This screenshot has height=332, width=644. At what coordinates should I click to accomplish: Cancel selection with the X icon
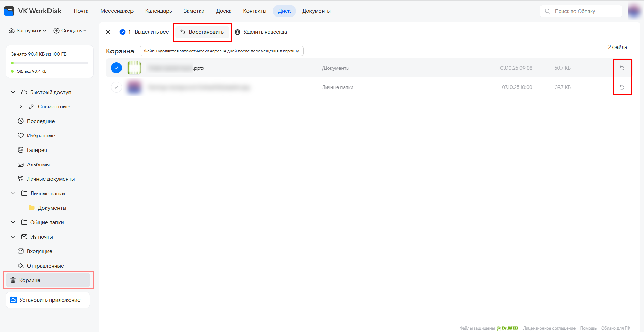108,32
